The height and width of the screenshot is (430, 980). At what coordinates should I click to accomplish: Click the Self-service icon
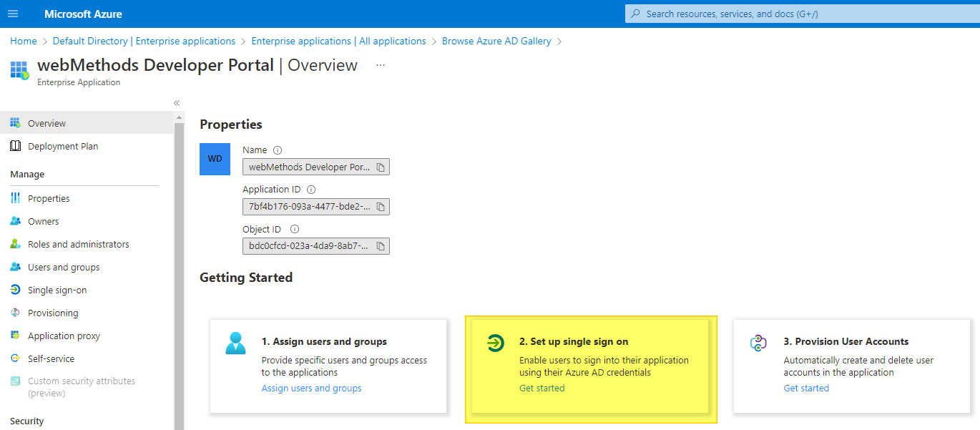click(x=15, y=358)
